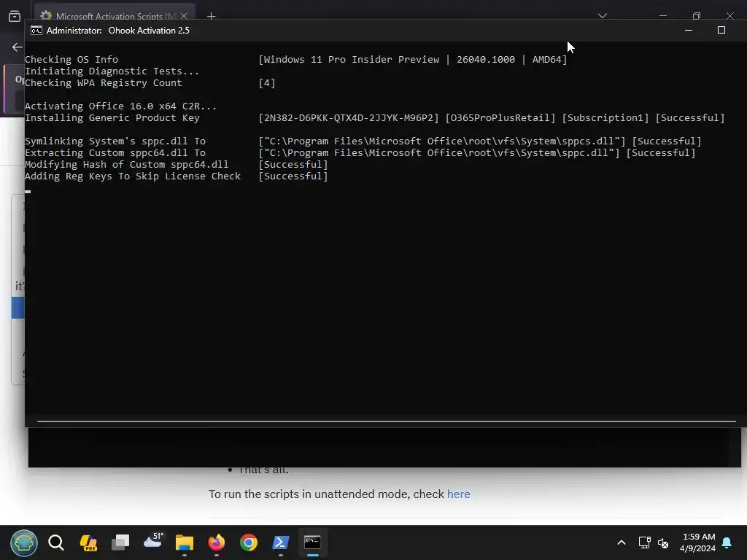This screenshot has width=747, height=560.
Task: Click "Symlinking System's sppc.dll To" line
Action: (115, 141)
